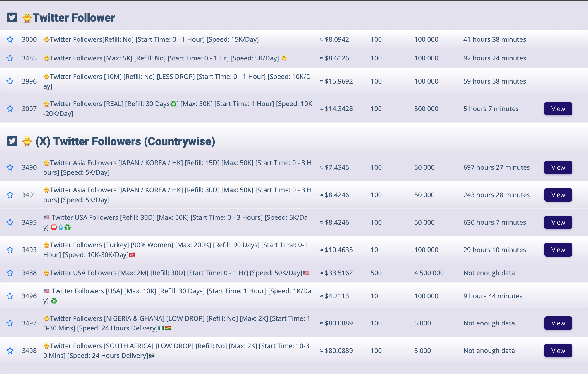
Task: Click Twitter Followers [USA] Max: 10K description
Action: click(177, 296)
